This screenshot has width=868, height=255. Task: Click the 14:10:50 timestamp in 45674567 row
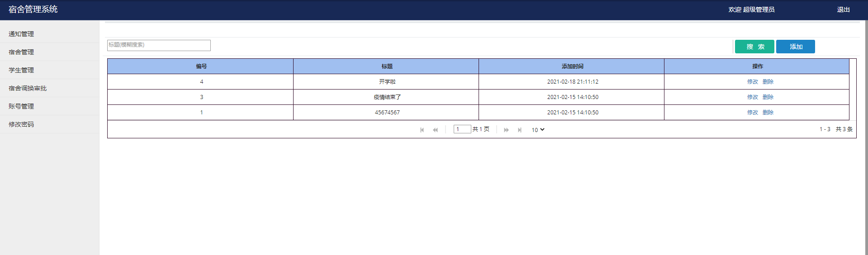(571, 113)
